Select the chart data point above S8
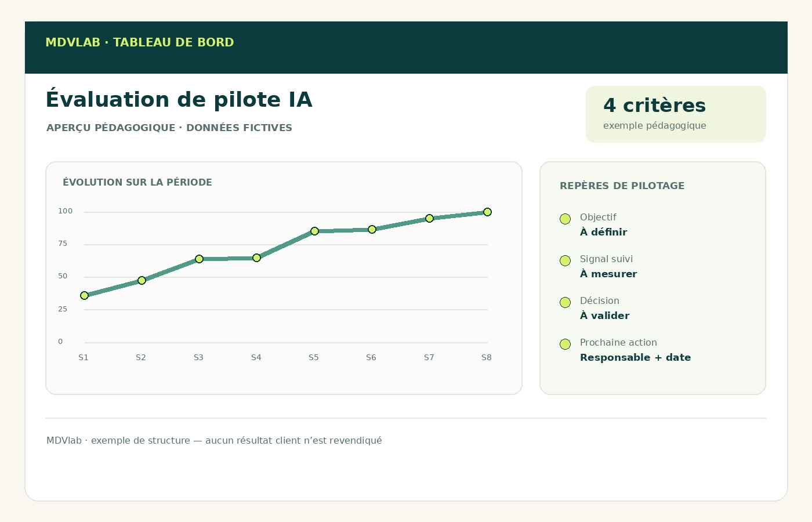812x522 pixels. [487, 212]
